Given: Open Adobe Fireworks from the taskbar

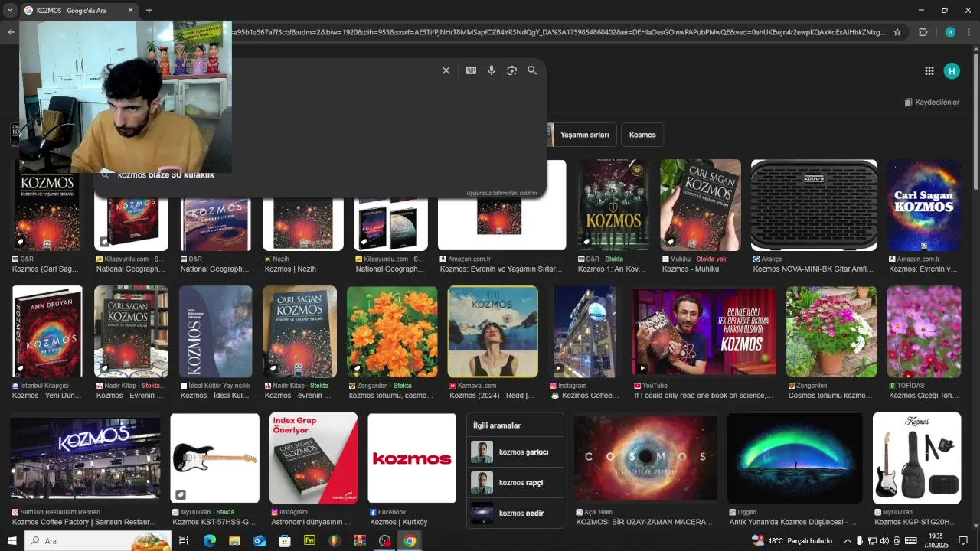Looking at the screenshot, I should (309, 540).
